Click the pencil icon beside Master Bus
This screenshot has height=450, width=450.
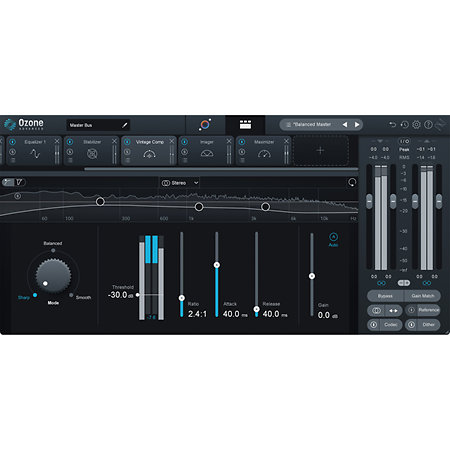point(125,125)
